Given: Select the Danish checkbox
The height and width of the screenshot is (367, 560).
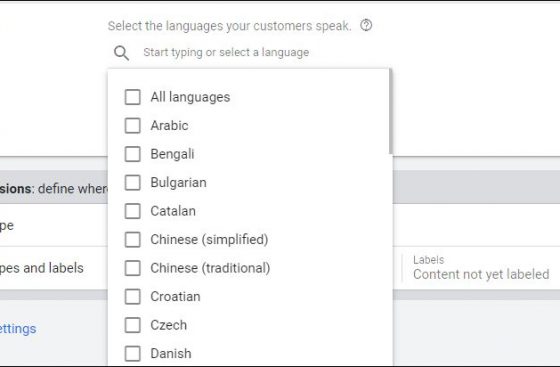Looking at the screenshot, I should tap(132, 353).
